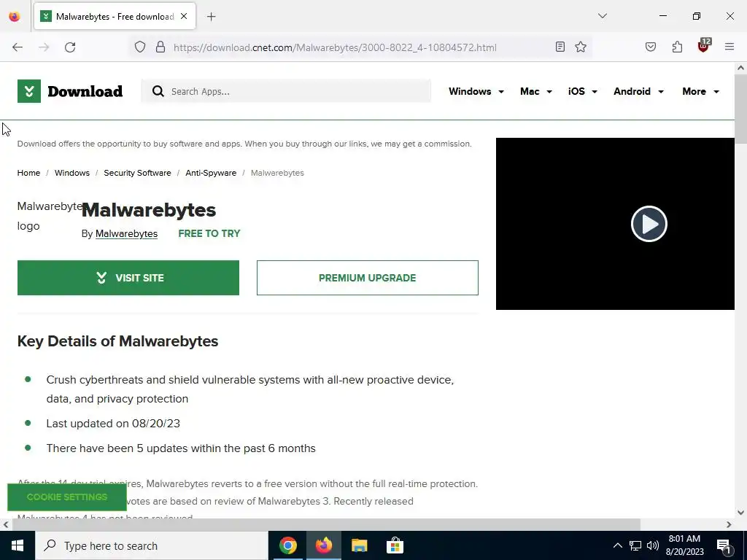
Task: Click the scroll right arrow
Action: (x=729, y=524)
